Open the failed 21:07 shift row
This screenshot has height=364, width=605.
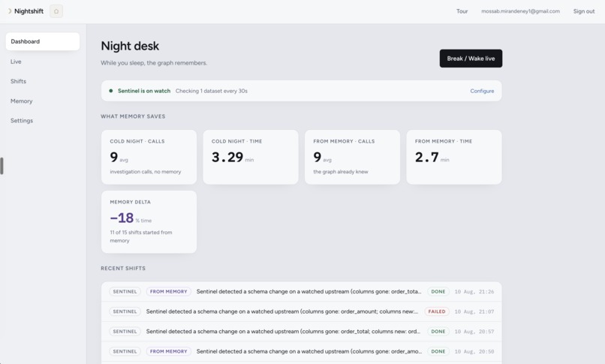[x=301, y=311]
